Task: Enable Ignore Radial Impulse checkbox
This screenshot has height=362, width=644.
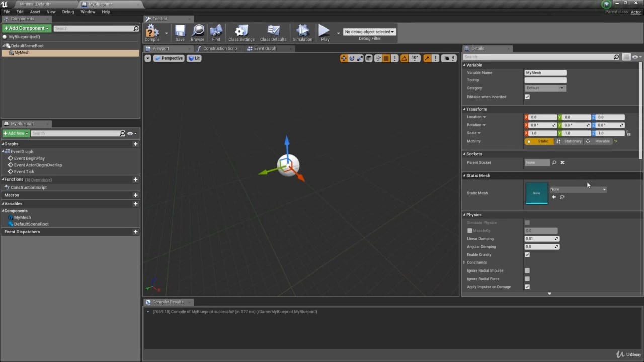Action: coord(527,270)
